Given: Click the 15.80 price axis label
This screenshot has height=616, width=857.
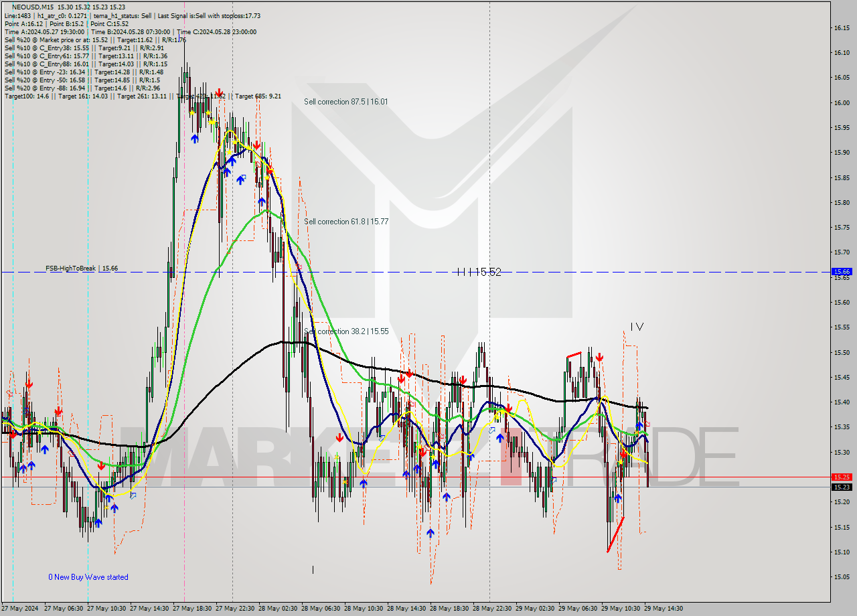Looking at the screenshot, I should point(842,202).
